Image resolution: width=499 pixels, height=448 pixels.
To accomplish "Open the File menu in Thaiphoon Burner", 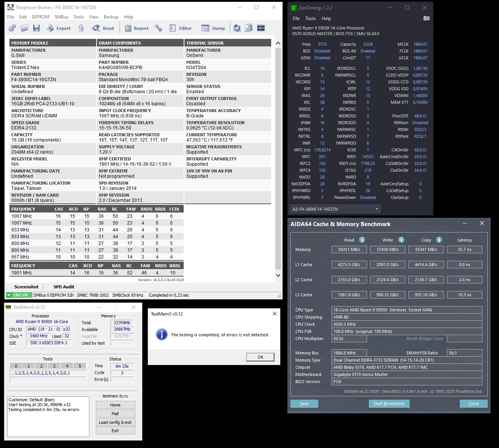I will (11, 17).
